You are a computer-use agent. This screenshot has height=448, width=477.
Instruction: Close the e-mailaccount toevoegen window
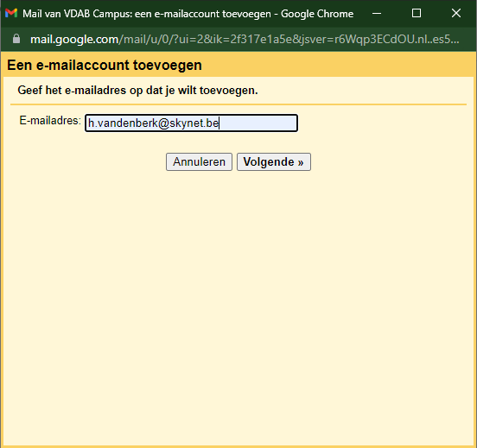pos(456,13)
